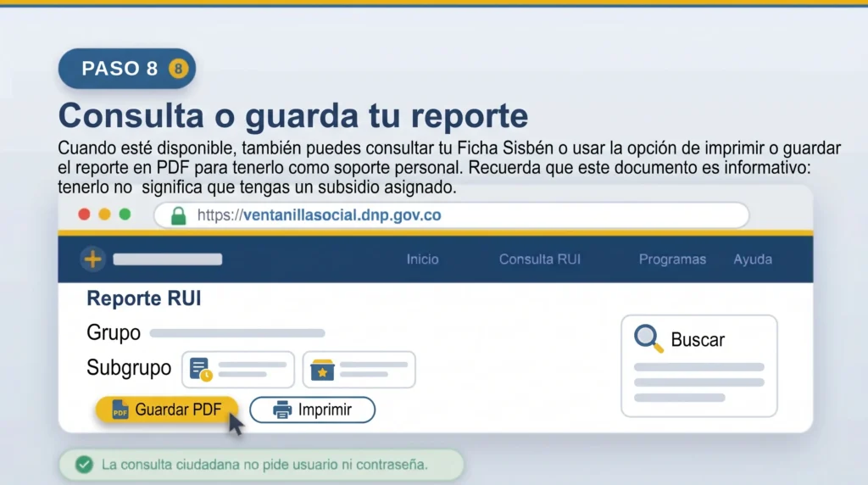Click the site name placeholder beside the plus logo
This screenshot has width=868, height=485.
(x=168, y=259)
